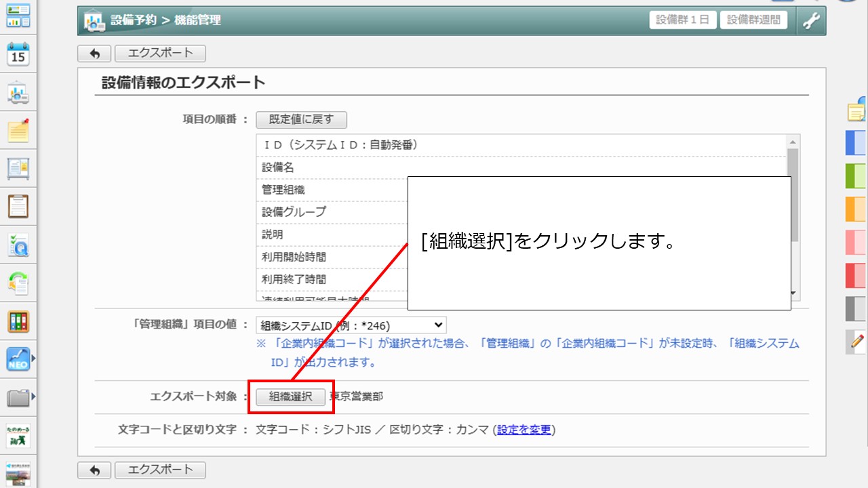Click the blue NEO chart icon
This screenshot has width=868, height=488.
pos(18,359)
